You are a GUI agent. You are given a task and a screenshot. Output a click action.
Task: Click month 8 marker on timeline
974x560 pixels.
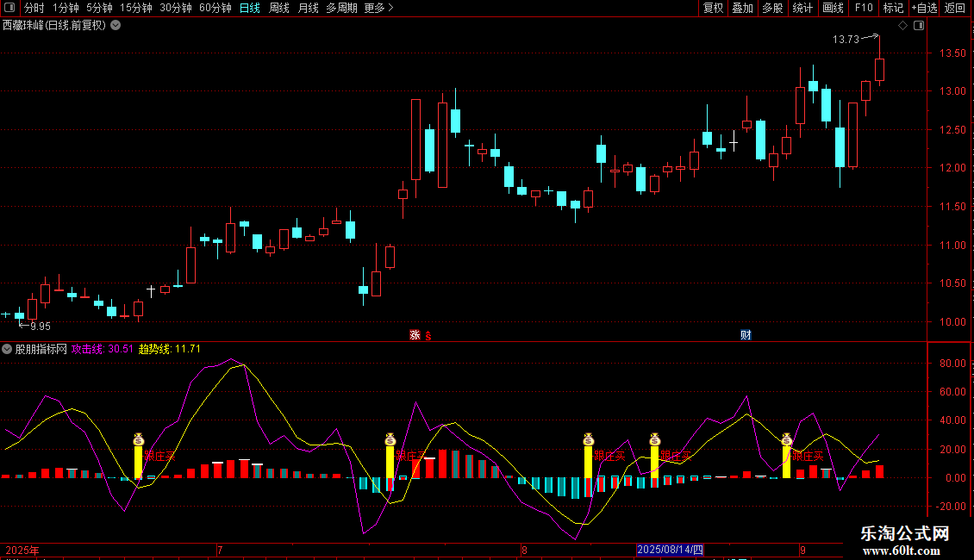(x=524, y=550)
